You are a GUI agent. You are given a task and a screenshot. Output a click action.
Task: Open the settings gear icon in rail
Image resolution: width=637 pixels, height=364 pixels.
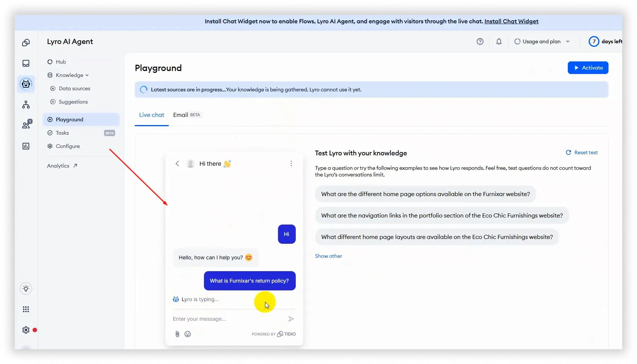click(26, 330)
